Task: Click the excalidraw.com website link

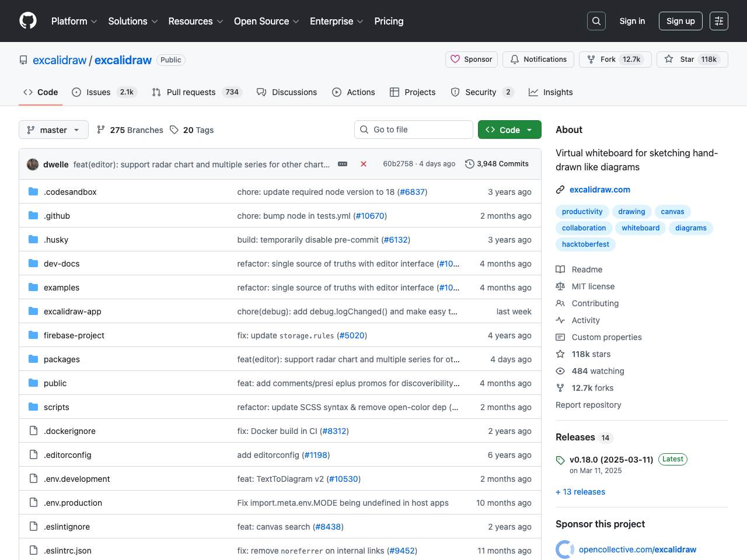Action: tap(599, 190)
